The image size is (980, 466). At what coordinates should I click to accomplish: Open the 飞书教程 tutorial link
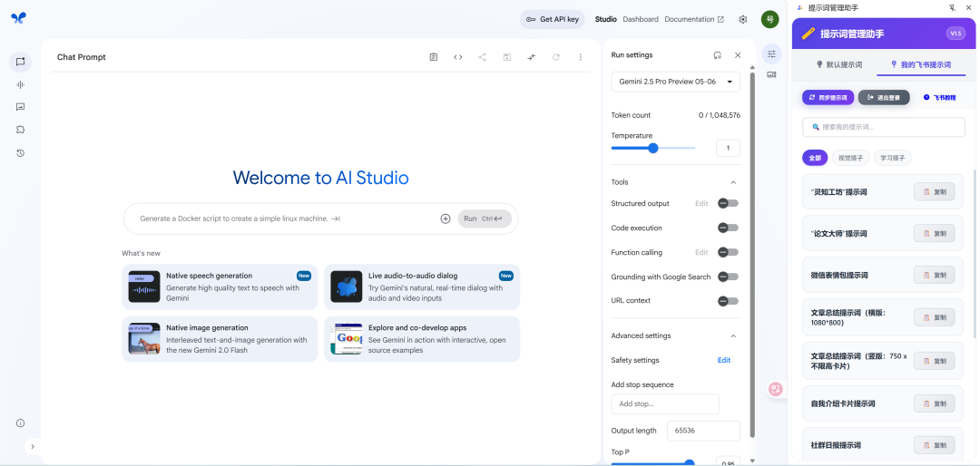pos(939,97)
